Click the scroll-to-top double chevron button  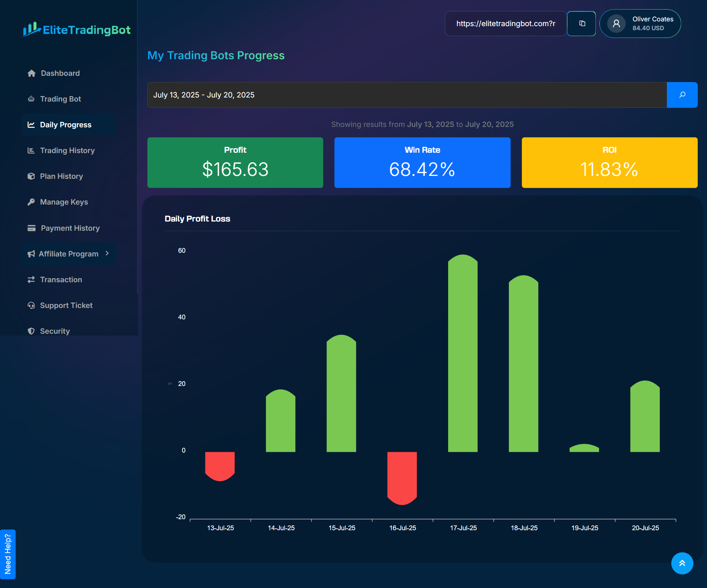(682, 563)
